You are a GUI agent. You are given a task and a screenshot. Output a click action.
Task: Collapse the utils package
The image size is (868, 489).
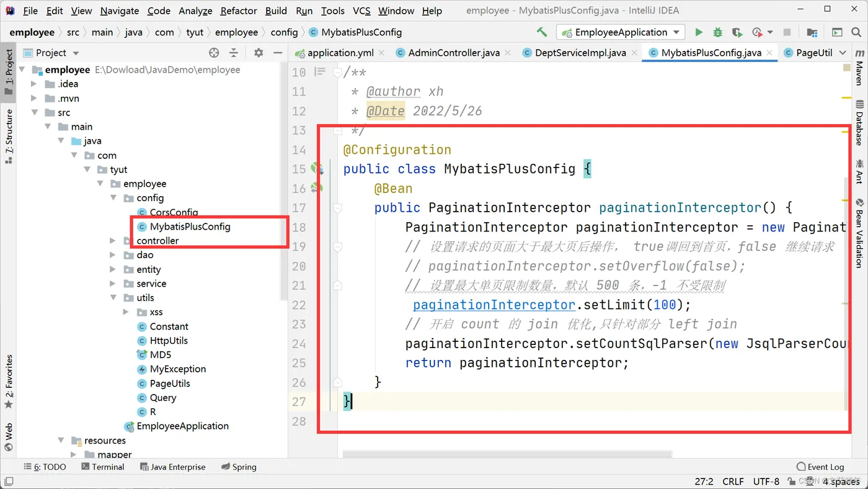(x=113, y=298)
